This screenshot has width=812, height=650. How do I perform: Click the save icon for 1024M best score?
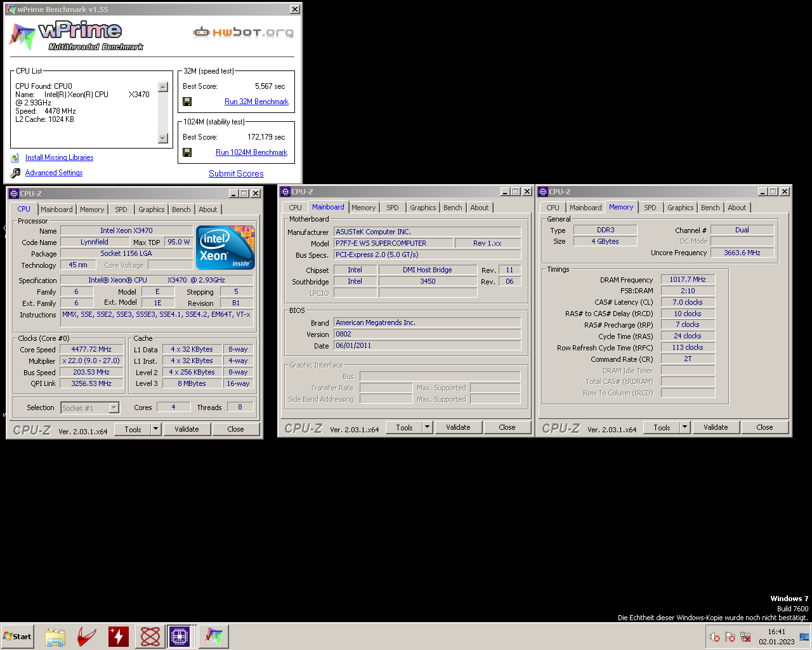(187, 152)
